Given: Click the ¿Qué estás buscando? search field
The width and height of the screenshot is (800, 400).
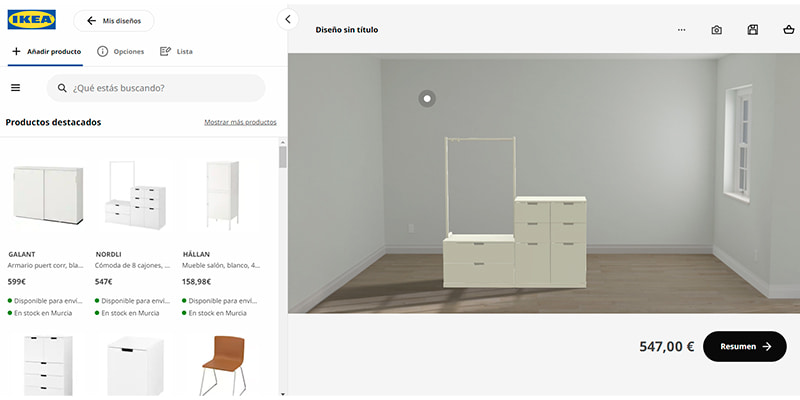Looking at the screenshot, I should click(x=156, y=88).
